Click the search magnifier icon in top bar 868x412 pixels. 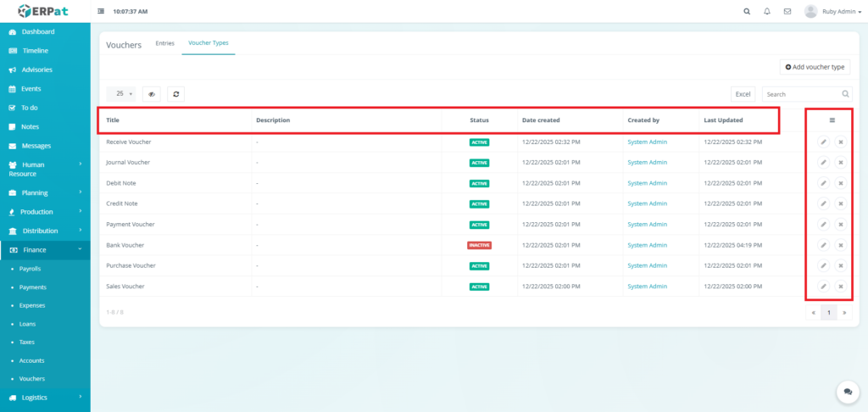747,12
